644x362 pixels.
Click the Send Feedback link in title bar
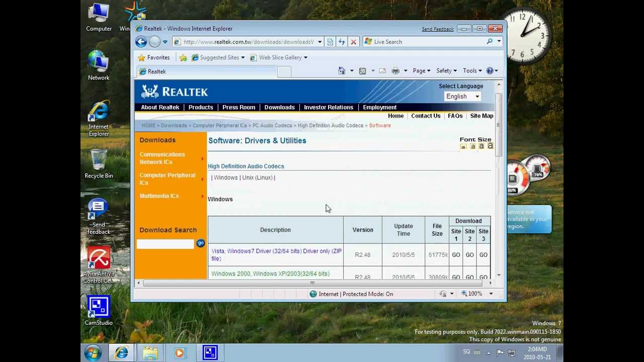pyautogui.click(x=437, y=29)
